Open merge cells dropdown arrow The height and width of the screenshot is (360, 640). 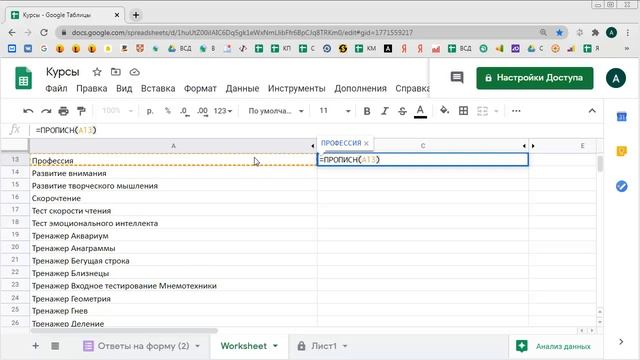[x=496, y=111]
